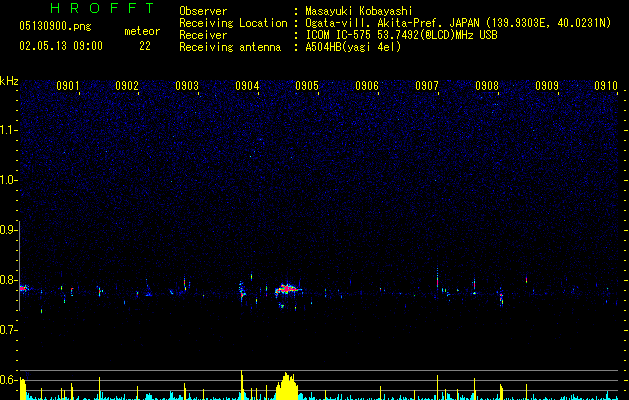Image resolution: width=629 pixels, height=400 pixels.
Task: Click the 0910 time marker
Action: tap(606, 86)
